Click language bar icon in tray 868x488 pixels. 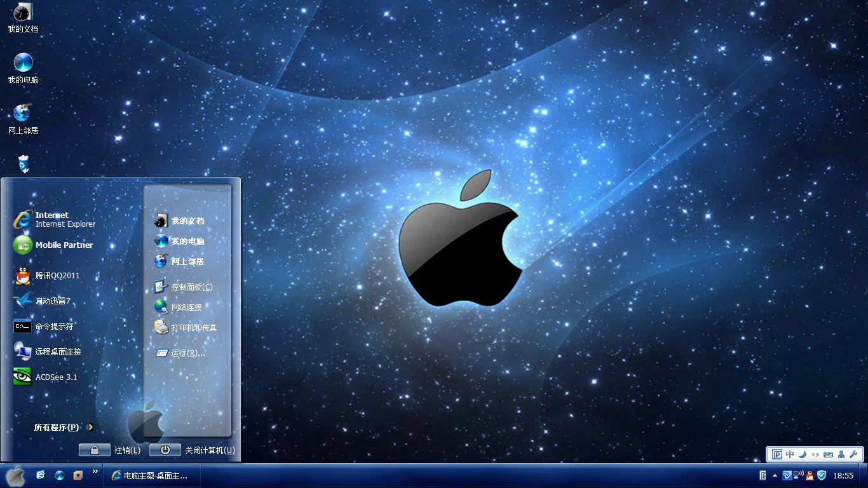[763, 475]
